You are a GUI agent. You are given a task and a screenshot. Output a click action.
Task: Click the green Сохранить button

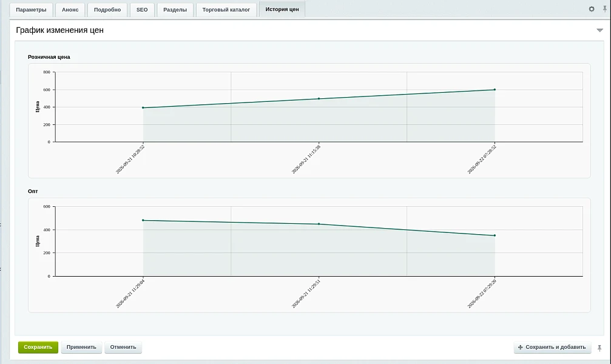[x=38, y=347]
